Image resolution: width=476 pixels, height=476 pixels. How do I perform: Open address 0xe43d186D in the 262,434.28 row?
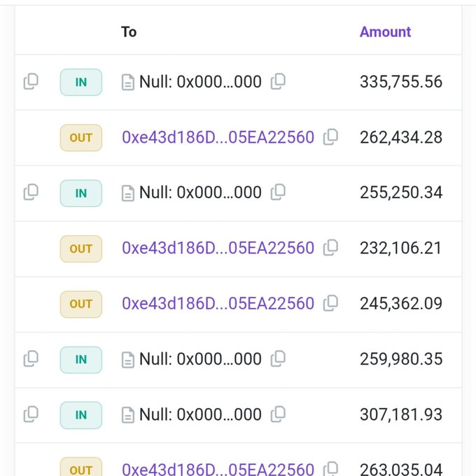coord(218,137)
